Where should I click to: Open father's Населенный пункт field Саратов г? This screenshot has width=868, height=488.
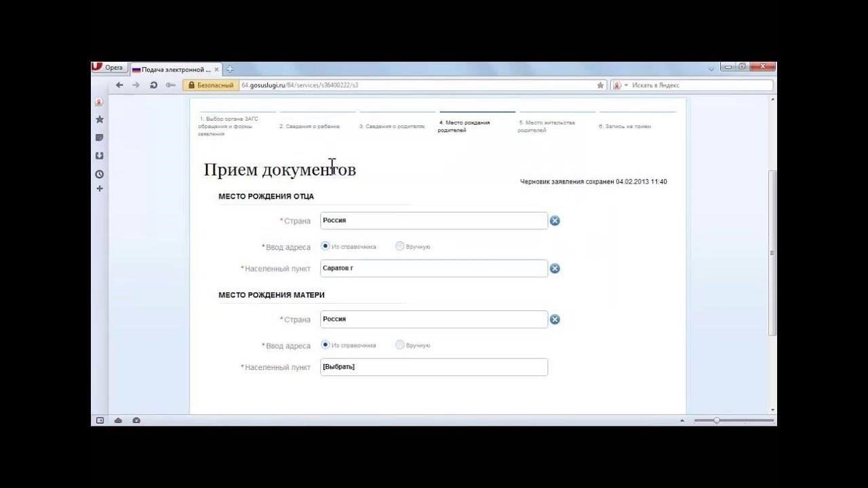pos(434,268)
